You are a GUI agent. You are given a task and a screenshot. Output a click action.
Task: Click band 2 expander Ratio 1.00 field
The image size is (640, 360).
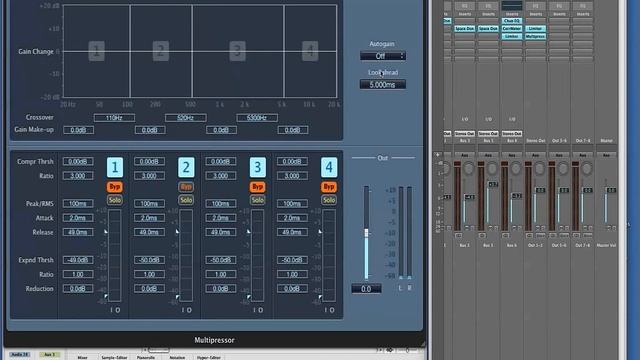[x=149, y=274]
